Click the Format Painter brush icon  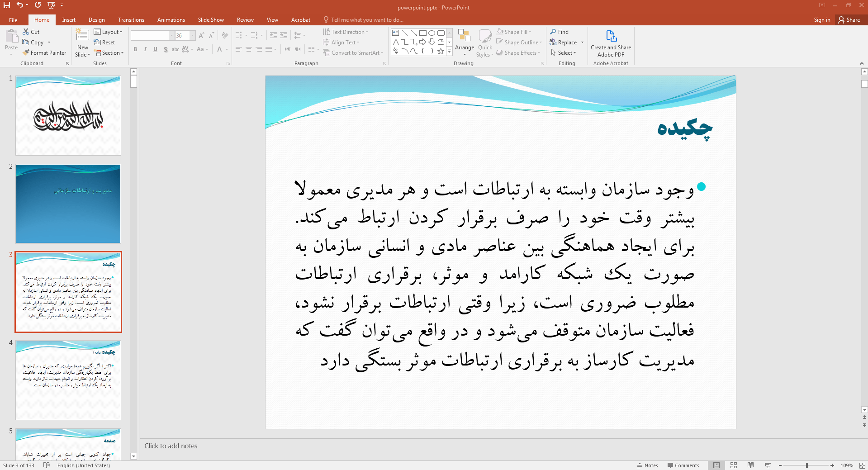coord(26,53)
